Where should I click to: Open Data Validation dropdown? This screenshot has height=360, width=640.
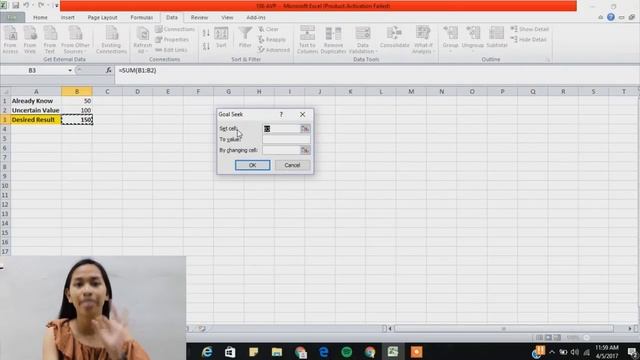(362, 40)
